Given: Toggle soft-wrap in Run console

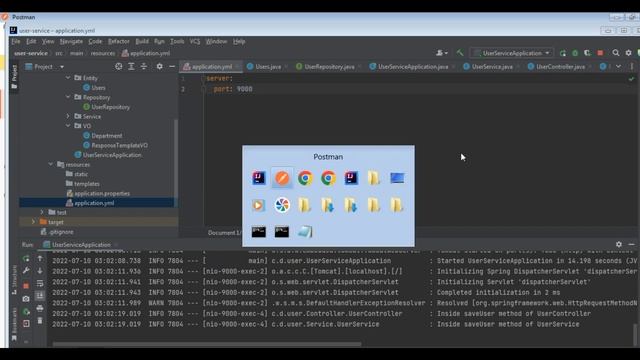Looking at the screenshot, I should pyautogui.click(x=40, y=283).
